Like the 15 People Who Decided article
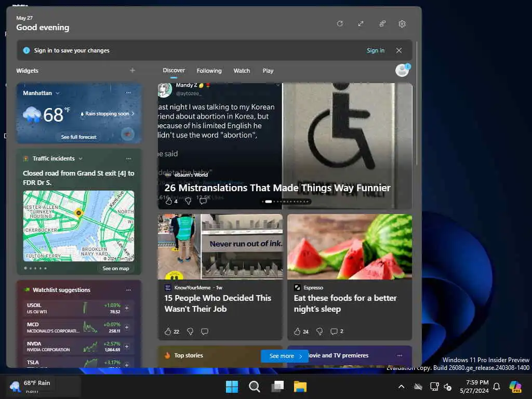The image size is (532, 399). pos(168,331)
